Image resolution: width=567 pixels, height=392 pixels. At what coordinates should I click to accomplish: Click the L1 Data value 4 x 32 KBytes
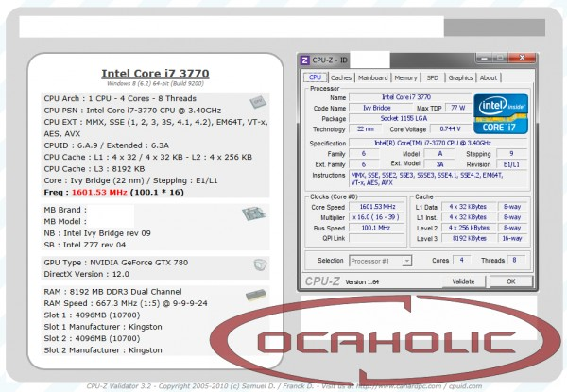(x=468, y=207)
